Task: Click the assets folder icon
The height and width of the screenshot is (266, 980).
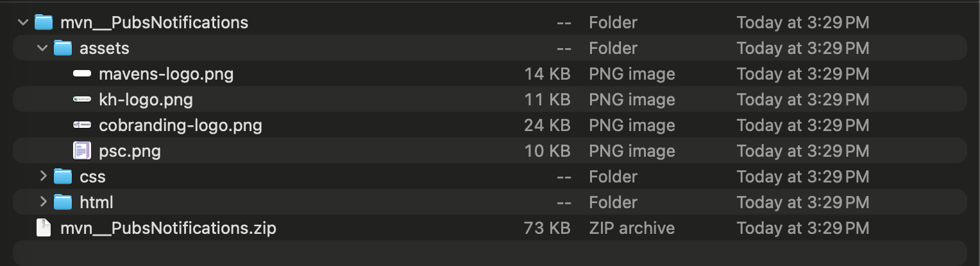Action: pos(63,48)
